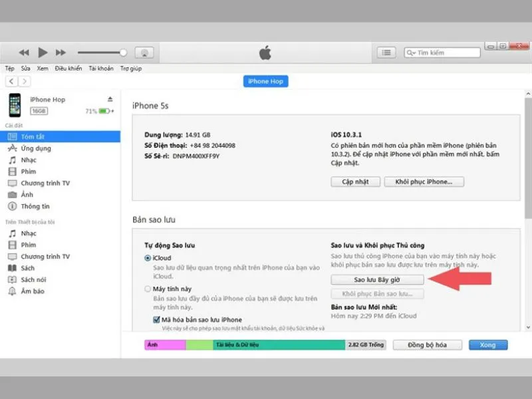Click Sao lưu Bây giờ button
532x399 pixels.
377,279
